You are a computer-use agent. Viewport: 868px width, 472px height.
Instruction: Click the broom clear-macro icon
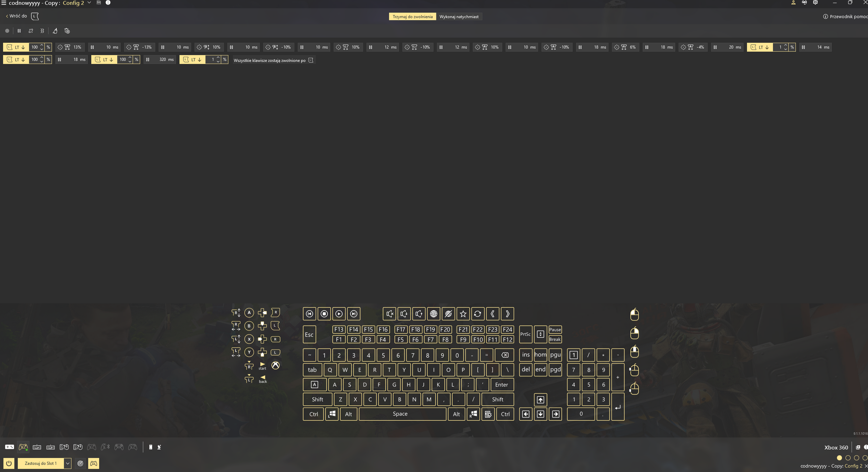point(55,31)
